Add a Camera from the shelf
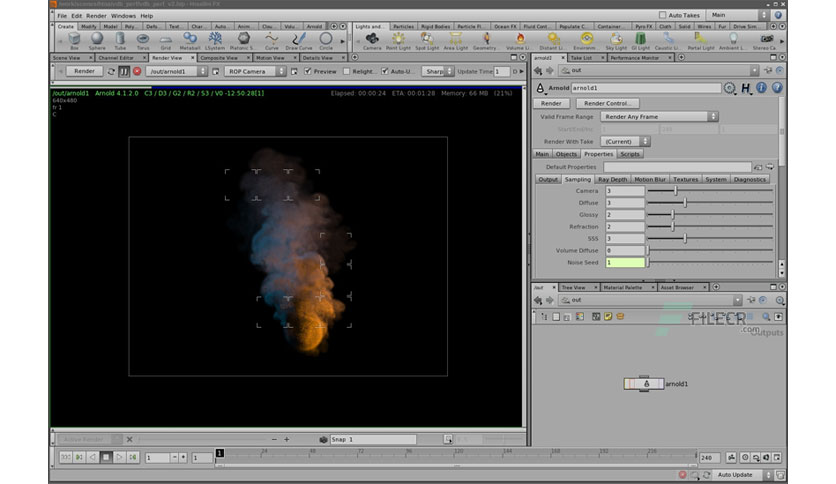 372,41
